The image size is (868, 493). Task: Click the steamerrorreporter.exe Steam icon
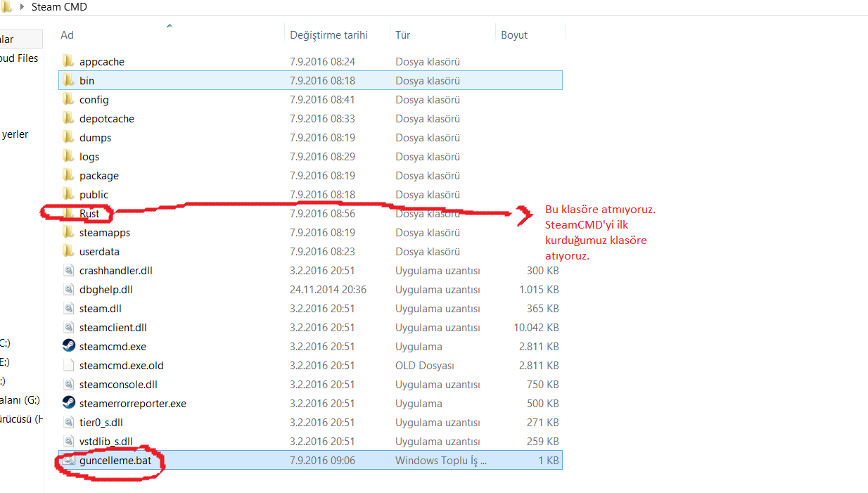pos(68,403)
